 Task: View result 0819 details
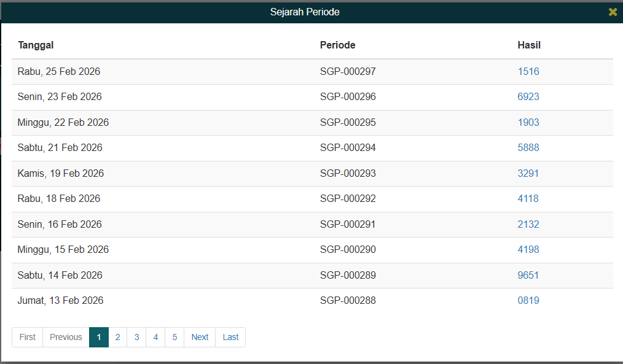click(x=528, y=301)
